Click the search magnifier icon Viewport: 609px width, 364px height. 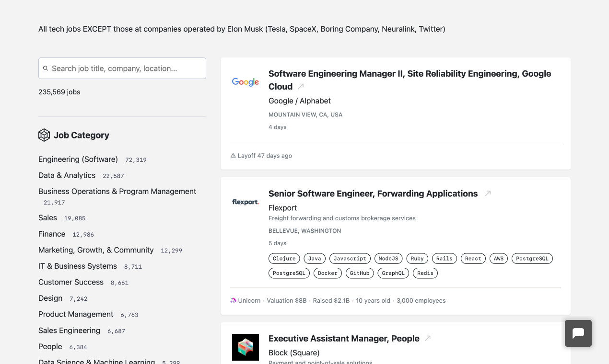coord(46,68)
